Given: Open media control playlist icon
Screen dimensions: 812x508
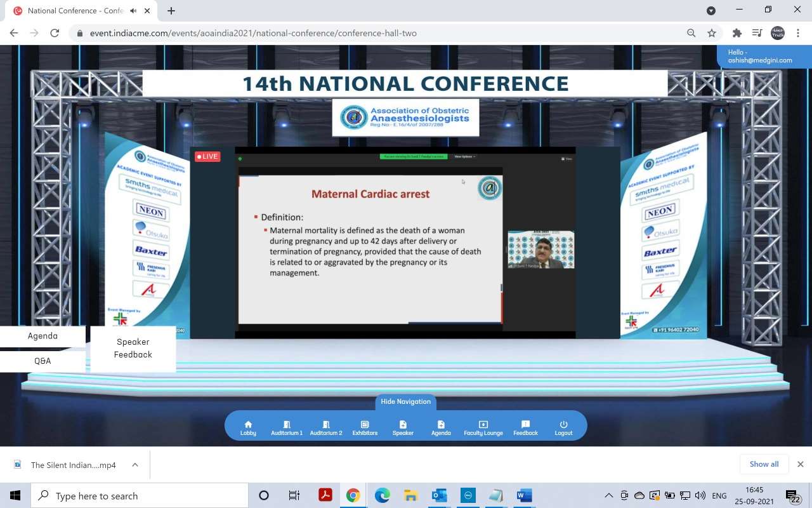Looking at the screenshot, I should point(757,33).
